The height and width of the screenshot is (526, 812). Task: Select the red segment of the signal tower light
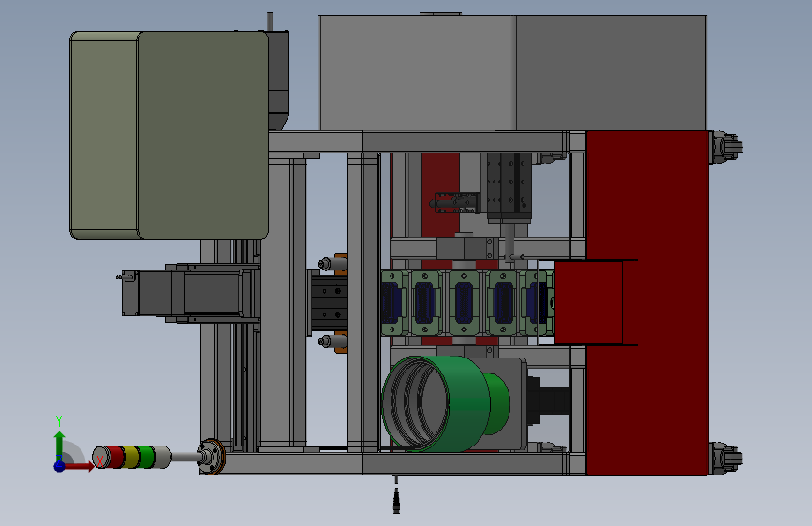(115, 457)
